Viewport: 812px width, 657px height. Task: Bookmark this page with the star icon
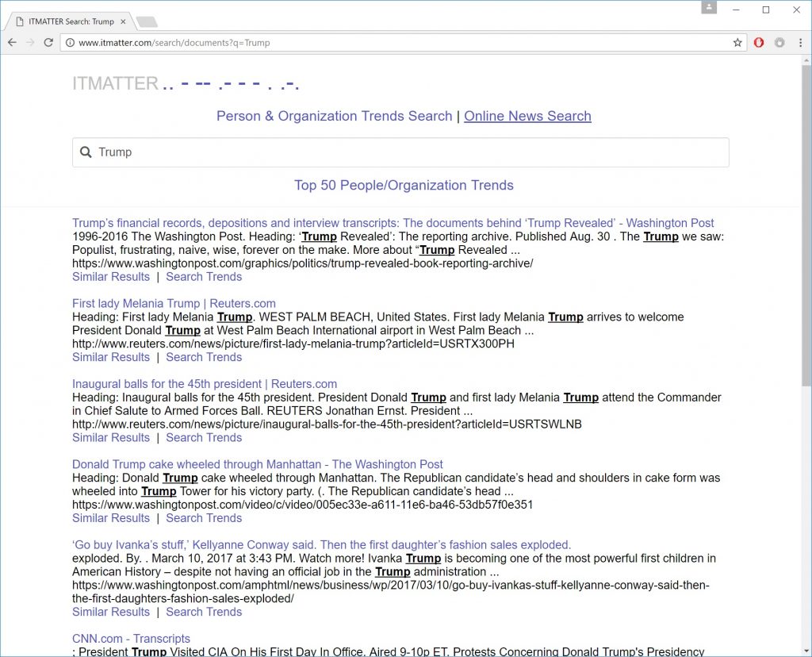pyautogui.click(x=737, y=43)
